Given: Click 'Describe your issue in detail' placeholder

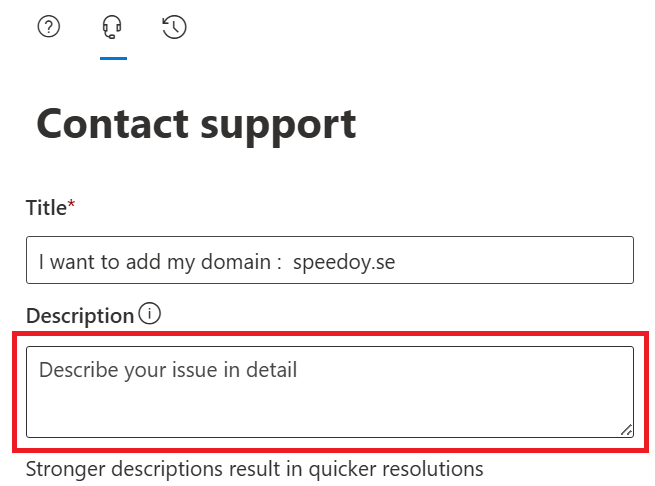Looking at the screenshot, I should (168, 370).
